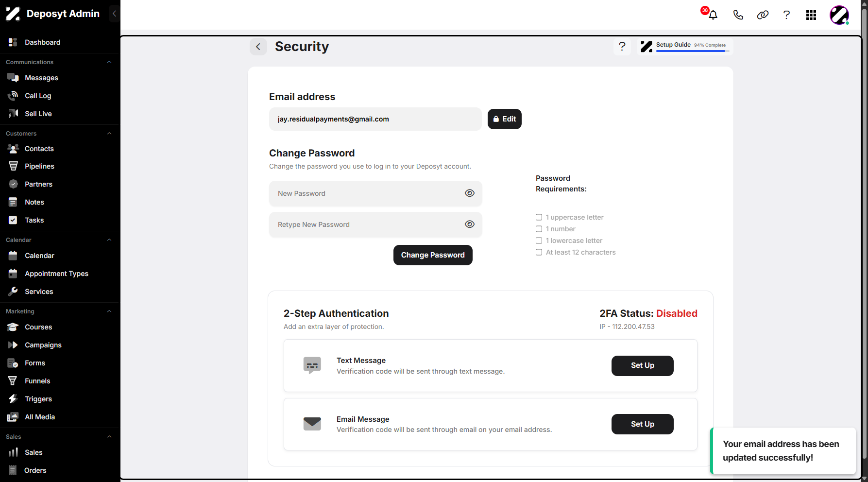Click the Triggers lightning icon

[13, 399]
